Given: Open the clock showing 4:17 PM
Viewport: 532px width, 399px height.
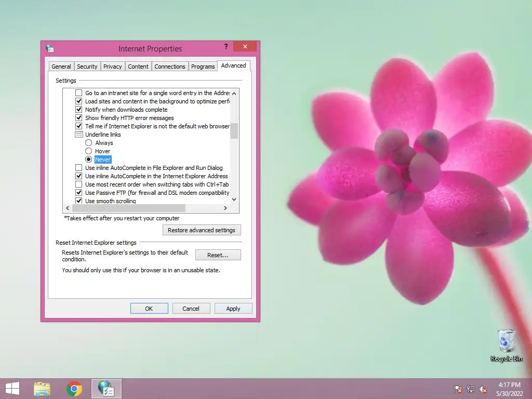Looking at the screenshot, I should point(509,389).
